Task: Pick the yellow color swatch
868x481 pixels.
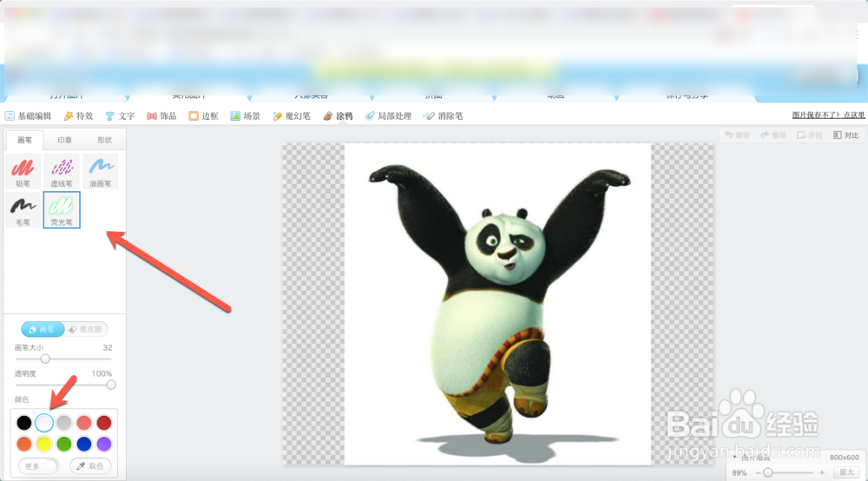Action: pyautogui.click(x=44, y=444)
